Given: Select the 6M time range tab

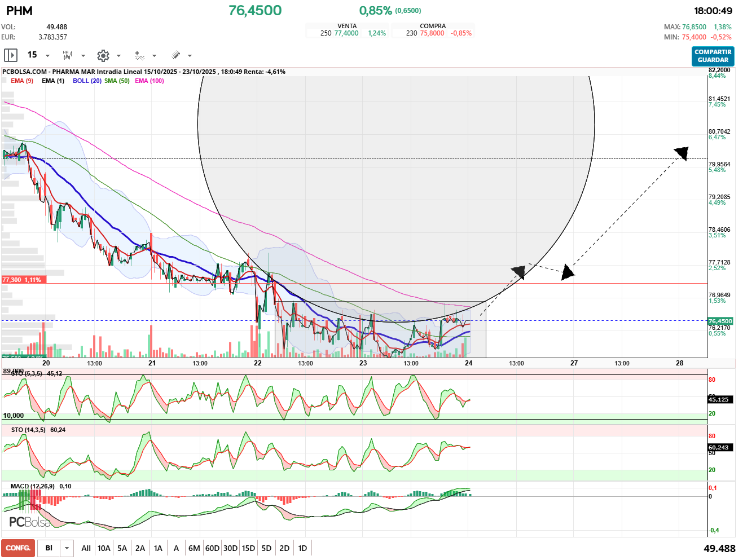Looking at the screenshot, I should [194, 548].
